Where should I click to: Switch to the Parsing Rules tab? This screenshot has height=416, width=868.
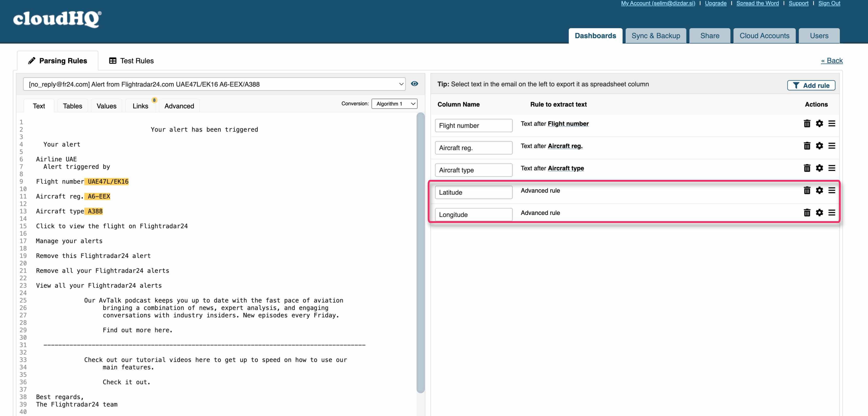[x=58, y=61]
